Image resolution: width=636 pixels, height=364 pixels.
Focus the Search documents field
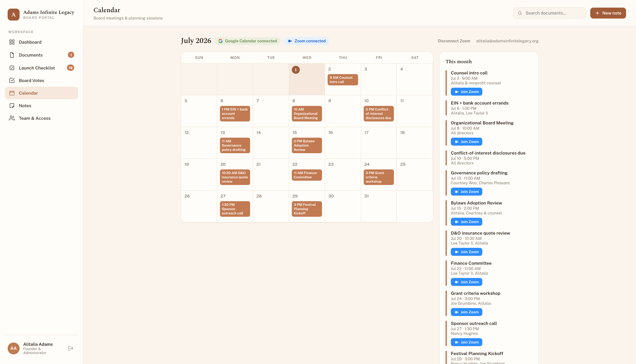550,13
